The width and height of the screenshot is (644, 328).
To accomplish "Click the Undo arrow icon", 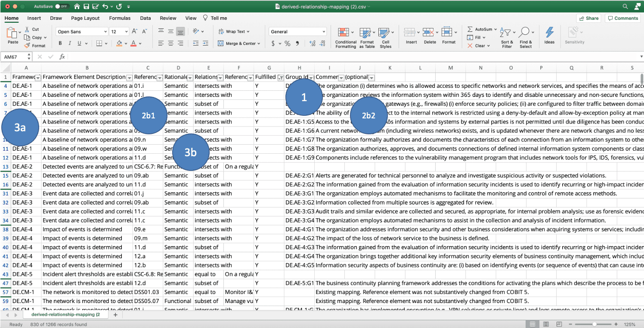I will (105, 6).
